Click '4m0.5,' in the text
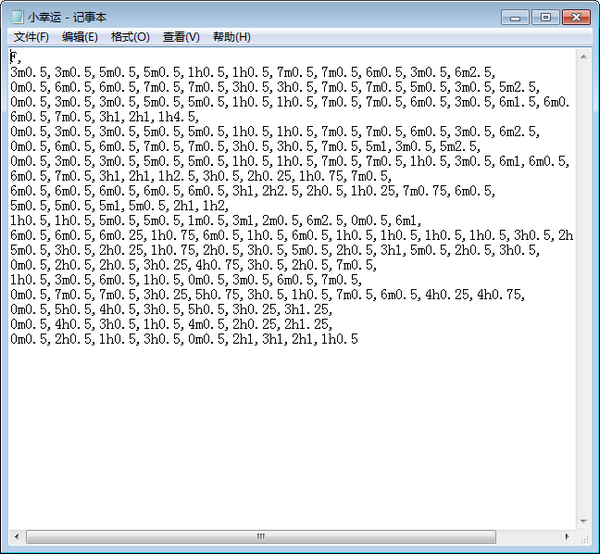The height and width of the screenshot is (554, 600). coord(208,324)
